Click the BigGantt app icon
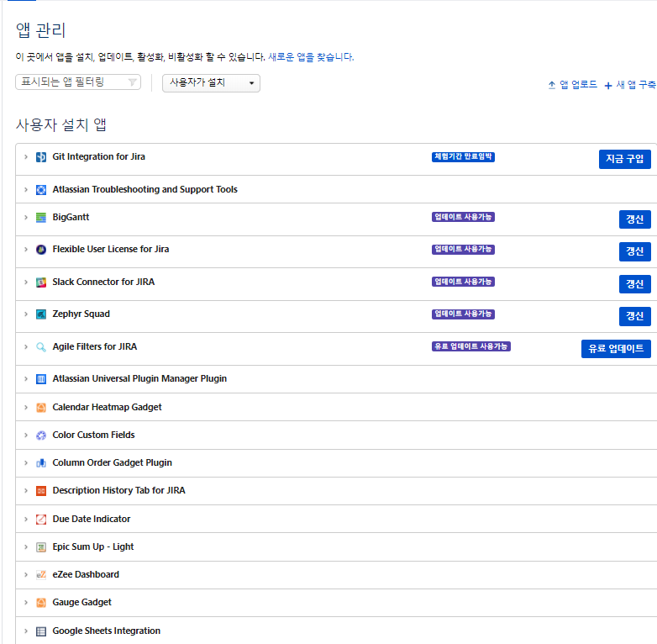Viewport: 657px width, 644px height. [x=41, y=218]
